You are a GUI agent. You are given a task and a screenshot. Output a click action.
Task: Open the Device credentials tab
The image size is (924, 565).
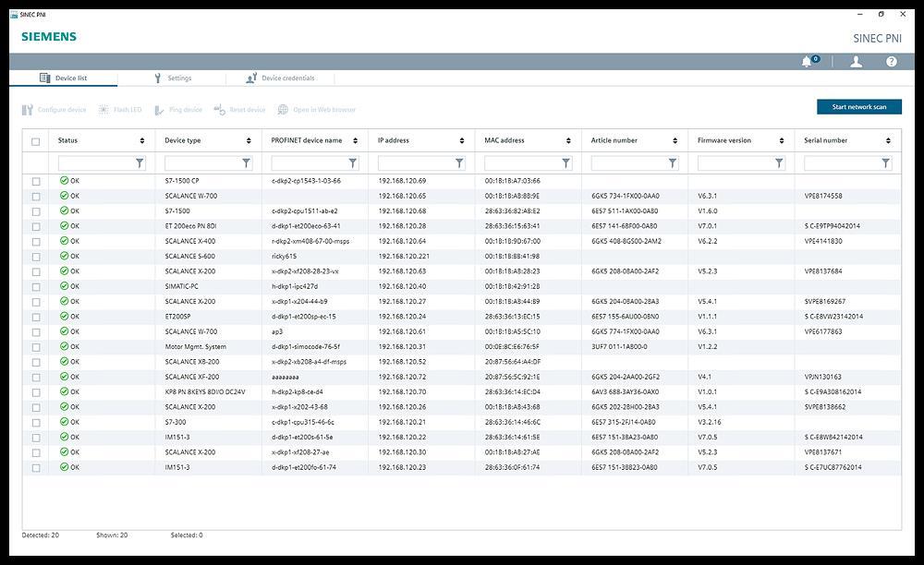280,78
